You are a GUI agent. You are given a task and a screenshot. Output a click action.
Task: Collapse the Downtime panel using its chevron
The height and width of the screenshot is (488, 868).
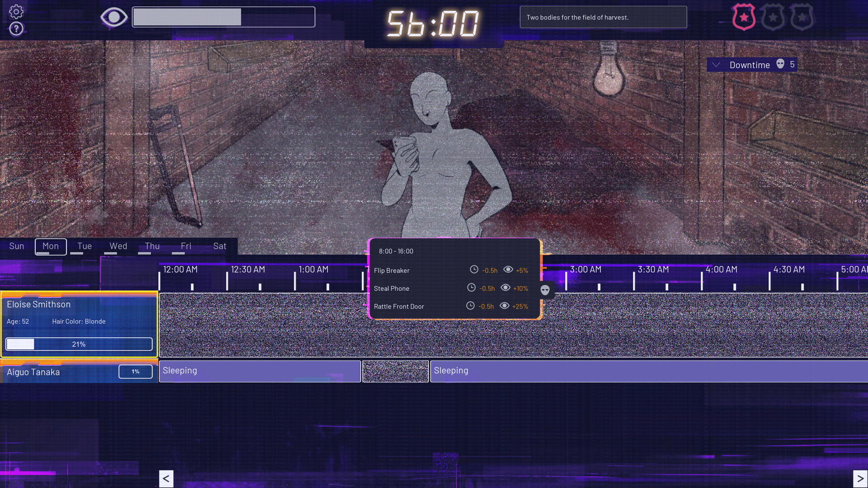pos(716,65)
